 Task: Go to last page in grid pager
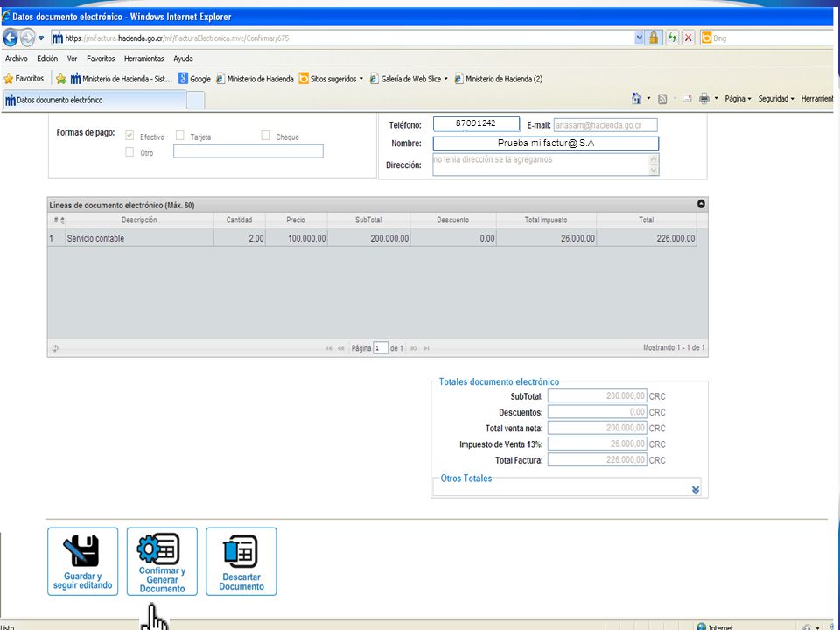426,348
